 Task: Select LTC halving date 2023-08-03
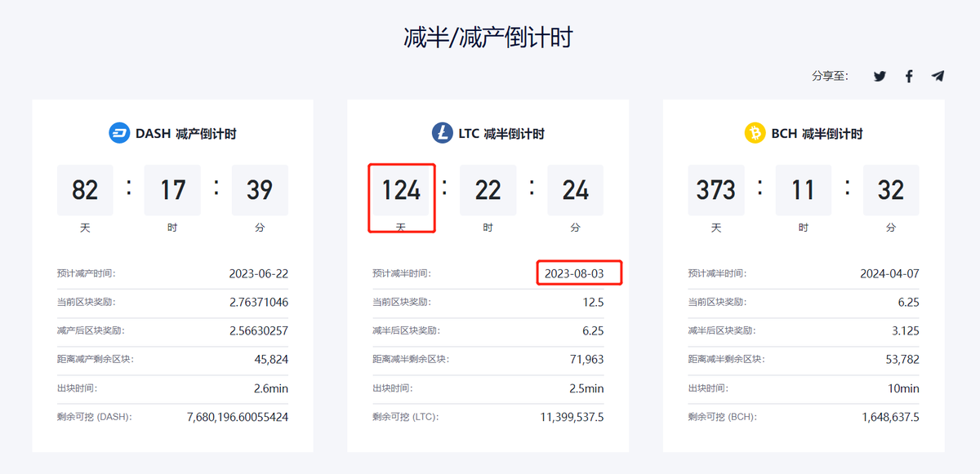coord(574,274)
